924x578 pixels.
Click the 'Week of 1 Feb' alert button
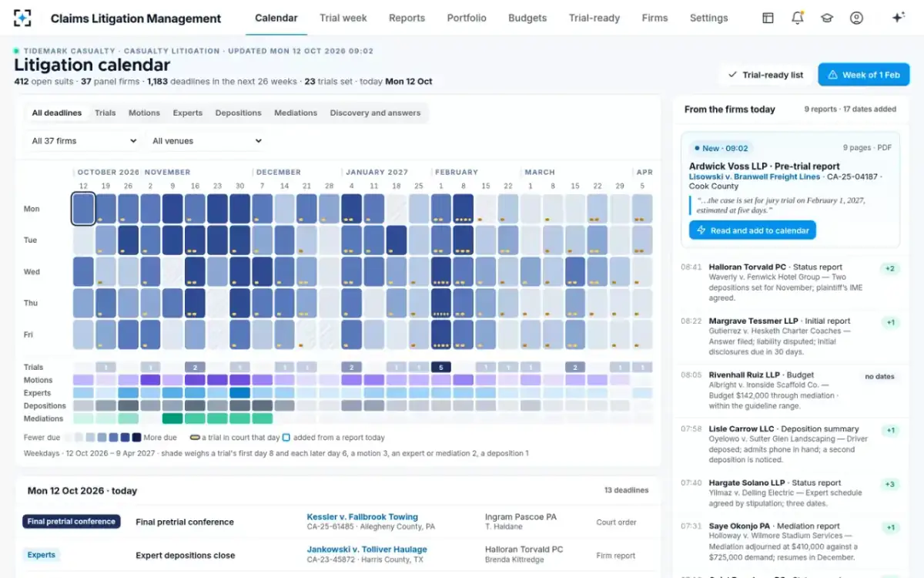tap(863, 75)
